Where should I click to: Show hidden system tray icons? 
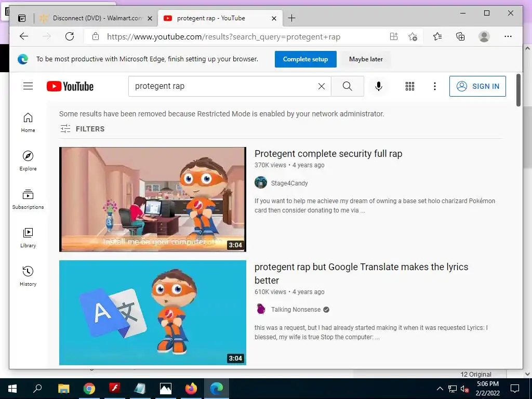tap(440, 389)
